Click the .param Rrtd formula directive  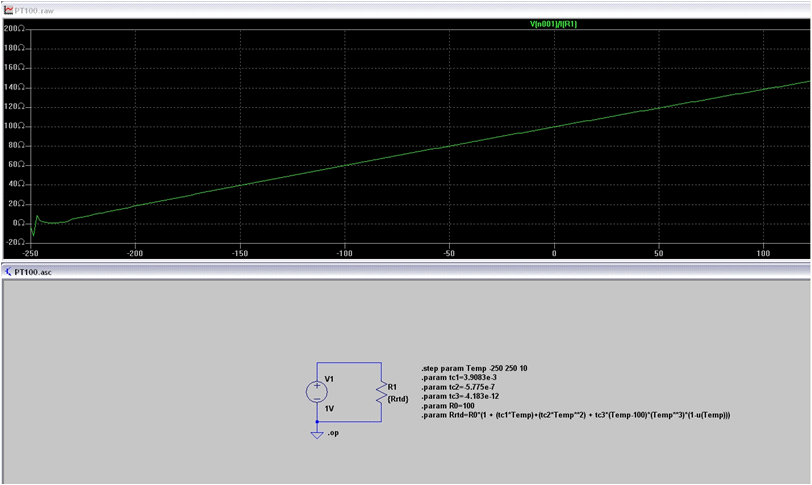[576, 415]
